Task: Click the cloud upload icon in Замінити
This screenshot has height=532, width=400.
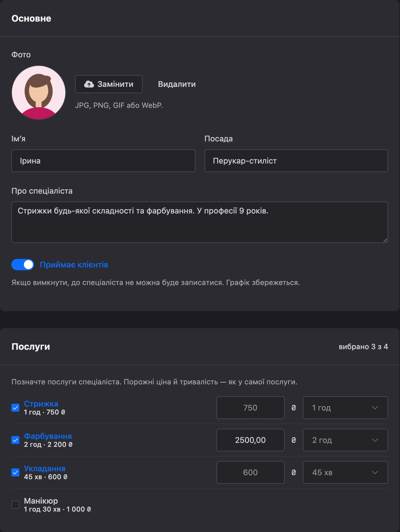Action: pyautogui.click(x=89, y=84)
